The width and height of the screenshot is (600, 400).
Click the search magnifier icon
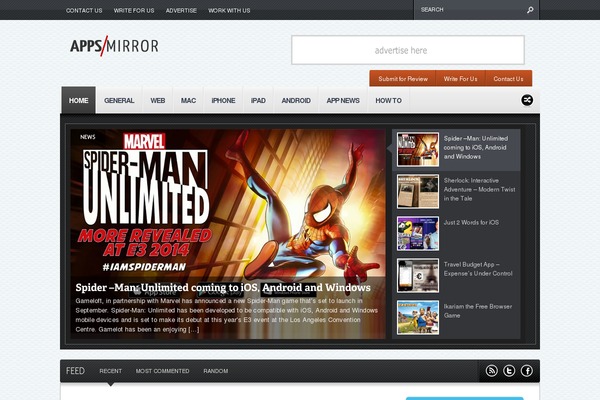coord(530,10)
